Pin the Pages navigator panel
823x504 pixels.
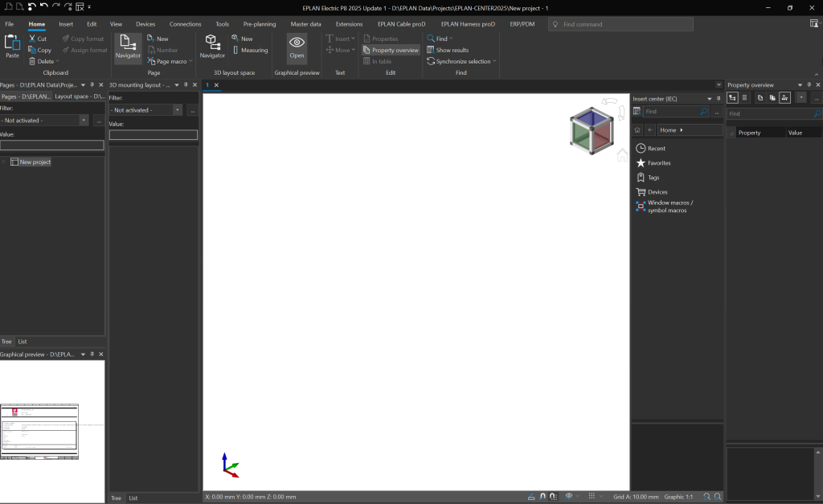point(92,84)
